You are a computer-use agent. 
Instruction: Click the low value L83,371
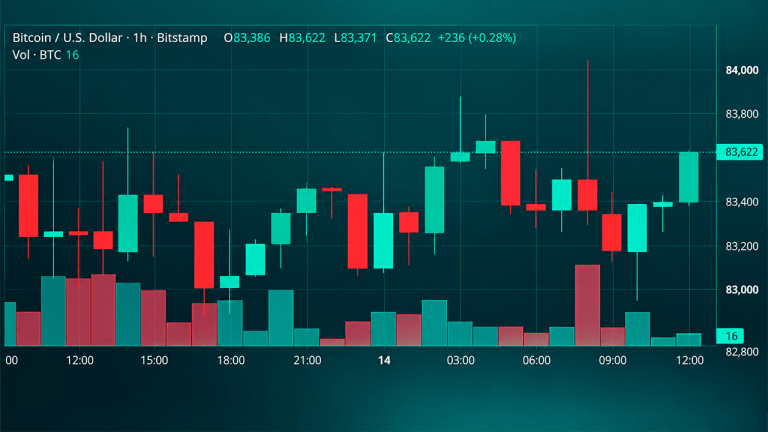(355, 38)
